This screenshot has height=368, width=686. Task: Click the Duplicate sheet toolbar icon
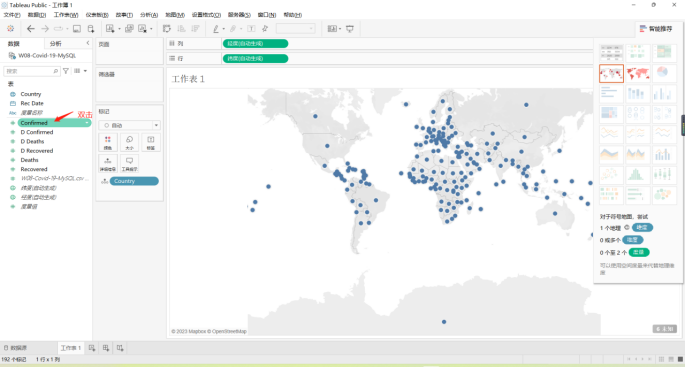(129, 29)
